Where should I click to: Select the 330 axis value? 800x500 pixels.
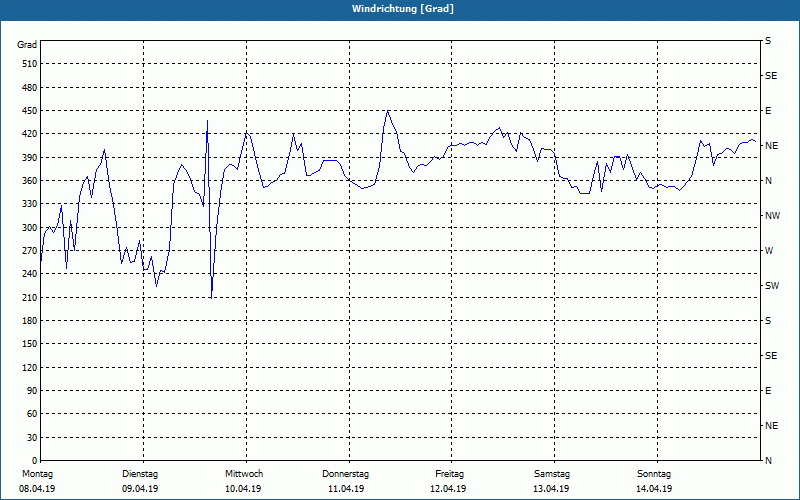30,204
